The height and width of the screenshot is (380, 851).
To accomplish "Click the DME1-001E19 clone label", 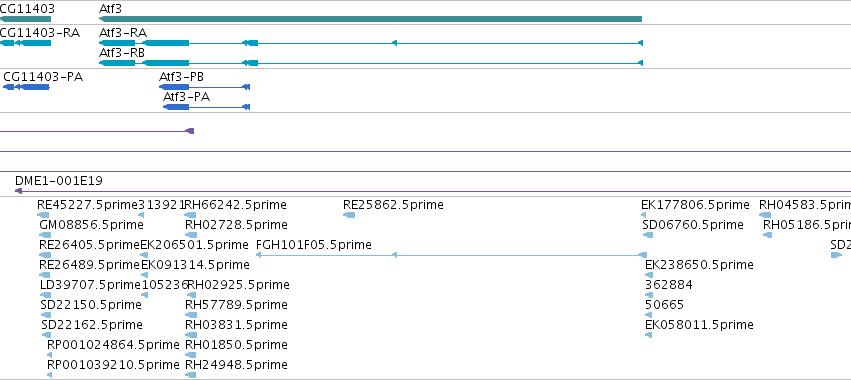I will [x=59, y=181].
